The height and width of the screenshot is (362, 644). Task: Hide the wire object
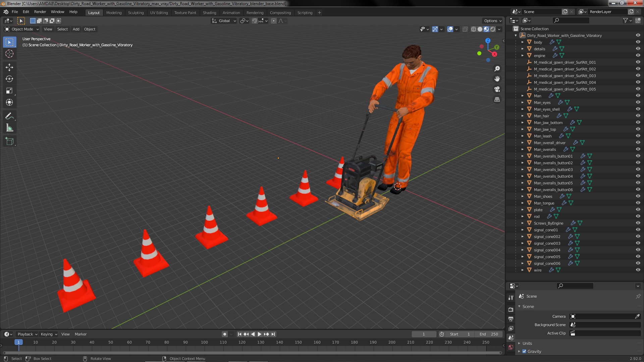638,270
